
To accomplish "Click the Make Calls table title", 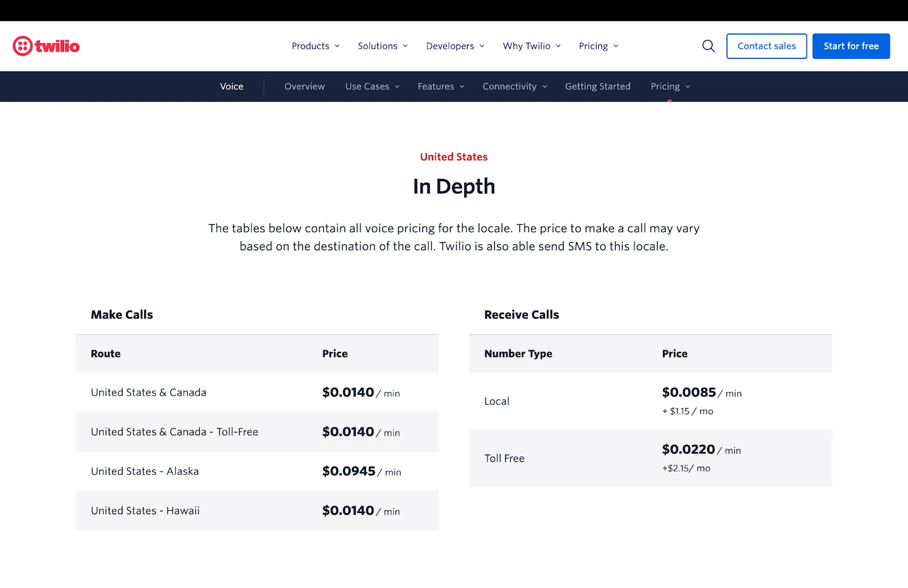I will [x=122, y=314].
